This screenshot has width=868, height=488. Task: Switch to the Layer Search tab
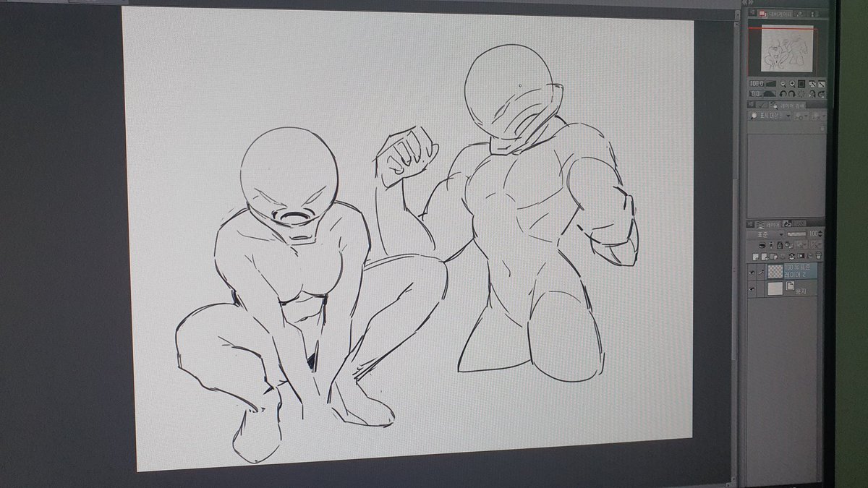[x=787, y=106]
